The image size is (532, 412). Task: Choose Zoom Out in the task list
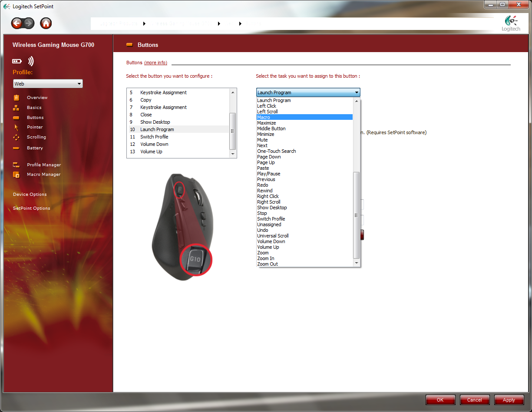tap(304, 264)
